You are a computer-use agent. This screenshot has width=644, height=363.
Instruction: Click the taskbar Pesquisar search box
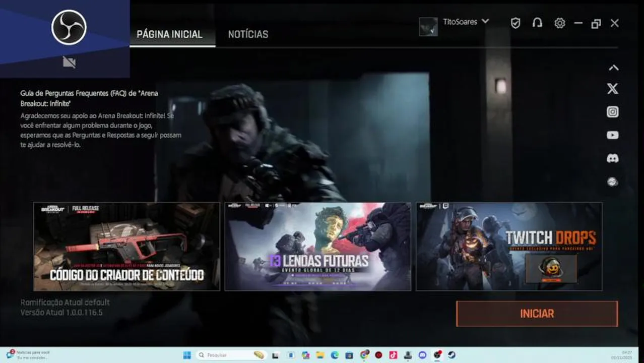tap(232, 355)
